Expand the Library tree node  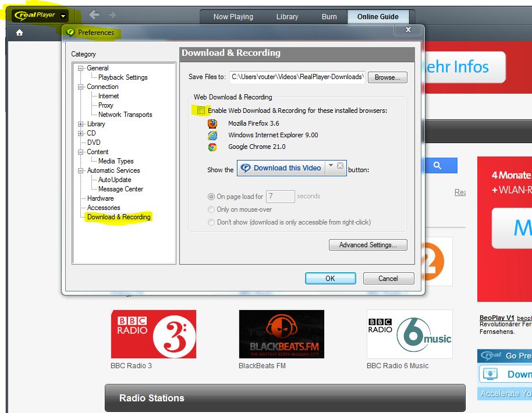[x=80, y=124]
